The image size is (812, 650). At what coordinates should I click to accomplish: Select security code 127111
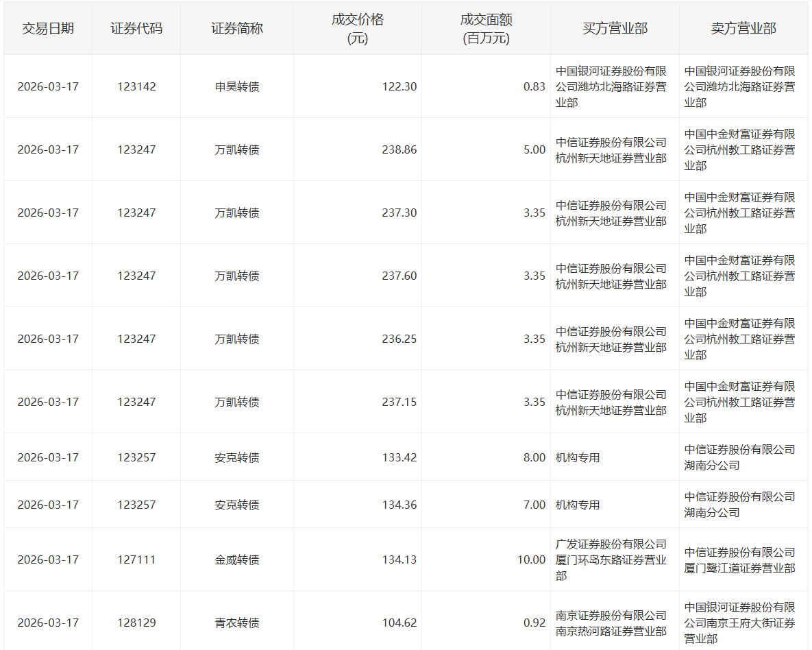[x=136, y=559]
